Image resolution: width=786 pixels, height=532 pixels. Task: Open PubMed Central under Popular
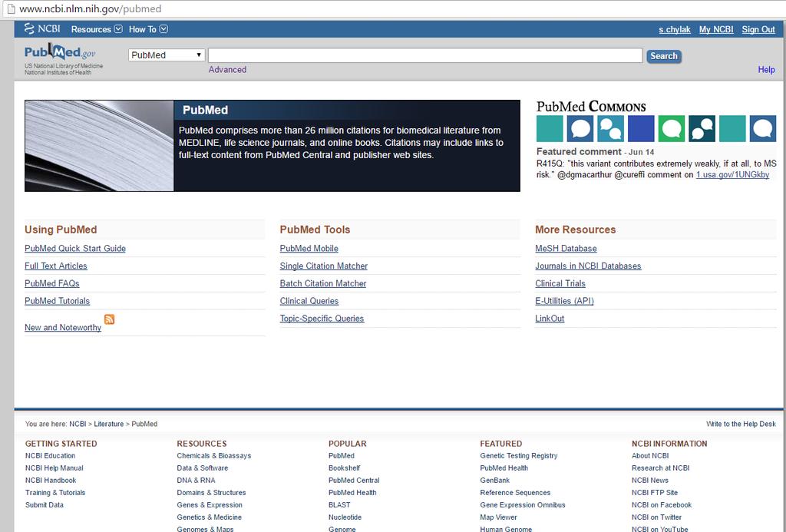(354, 481)
